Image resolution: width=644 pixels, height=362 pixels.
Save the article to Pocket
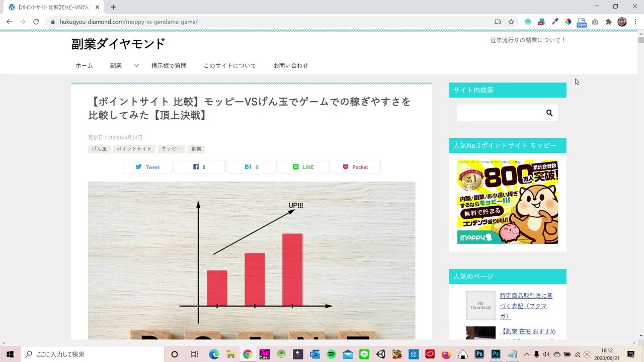(x=356, y=167)
